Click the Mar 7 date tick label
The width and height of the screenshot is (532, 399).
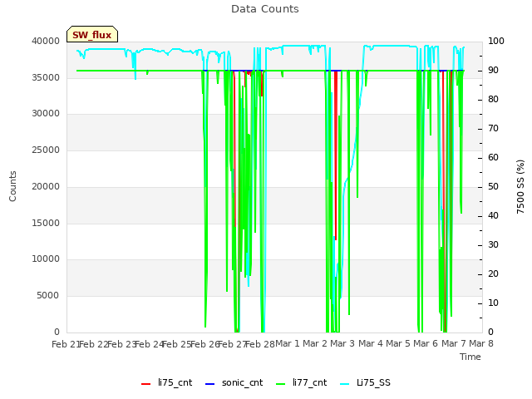coord(454,343)
